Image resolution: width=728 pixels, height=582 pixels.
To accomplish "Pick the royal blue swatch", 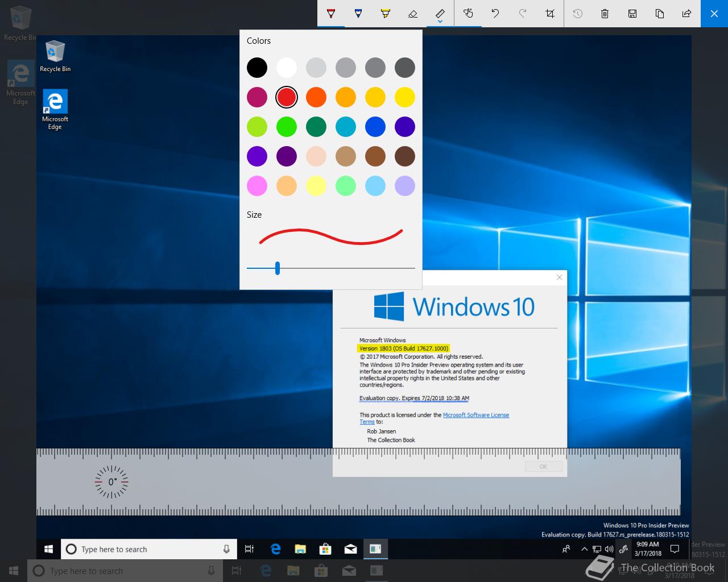I will (375, 127).
